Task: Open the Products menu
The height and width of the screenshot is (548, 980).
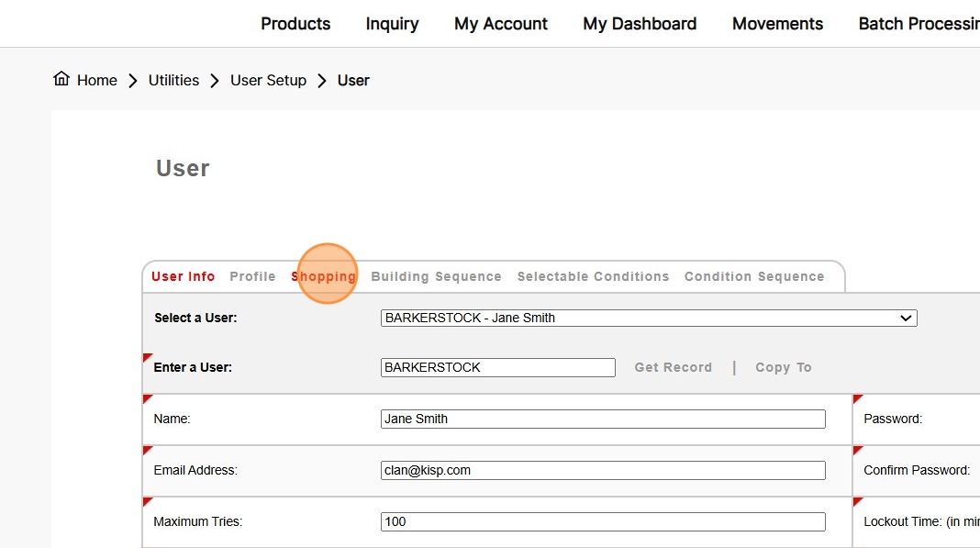Action: [x=295, y=24]
